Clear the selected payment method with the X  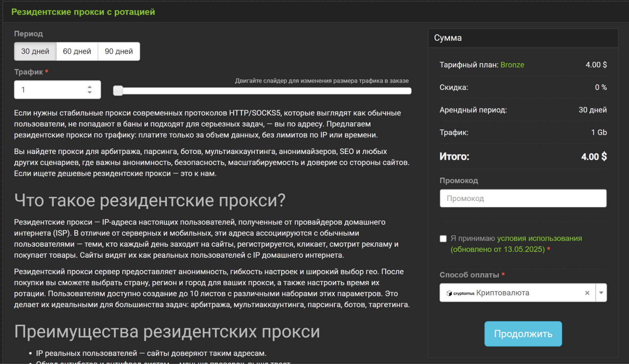tap(587, 293)
